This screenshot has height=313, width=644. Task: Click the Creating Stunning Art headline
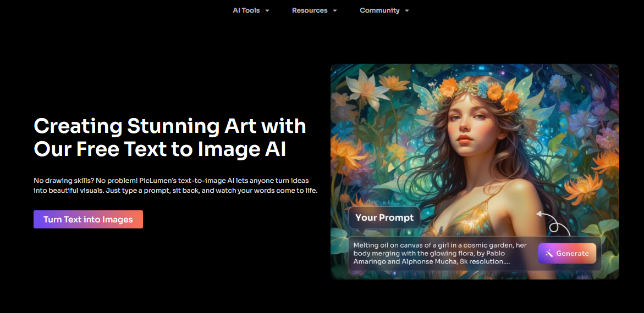(169, 137)
